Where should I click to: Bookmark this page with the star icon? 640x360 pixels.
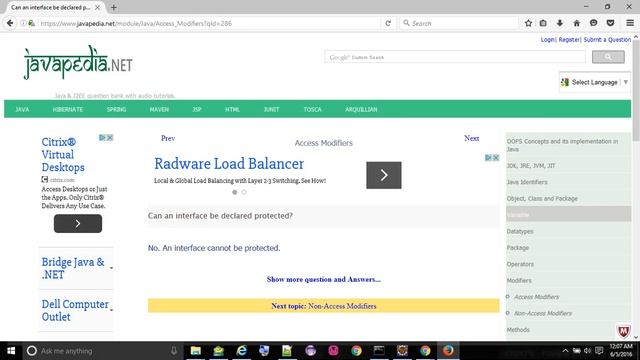tap(528, 23)
